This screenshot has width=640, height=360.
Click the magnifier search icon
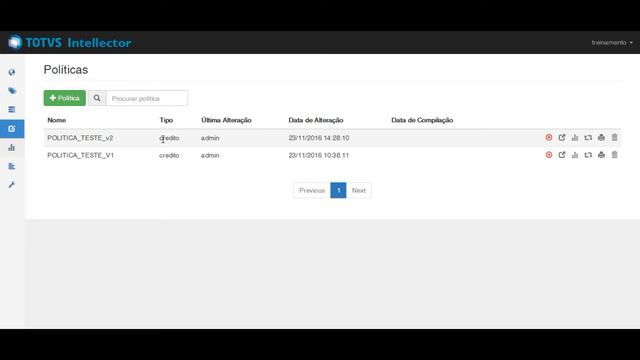[97, 98]
